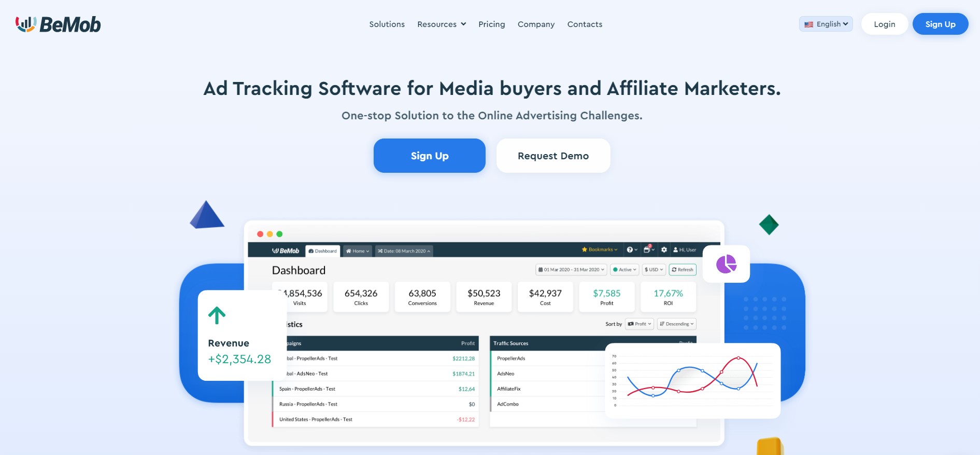The width and height of the screenshot is (980, 455).
Task: Click the Russia - PropellerAds - Test row
Action: click(375, 404)
